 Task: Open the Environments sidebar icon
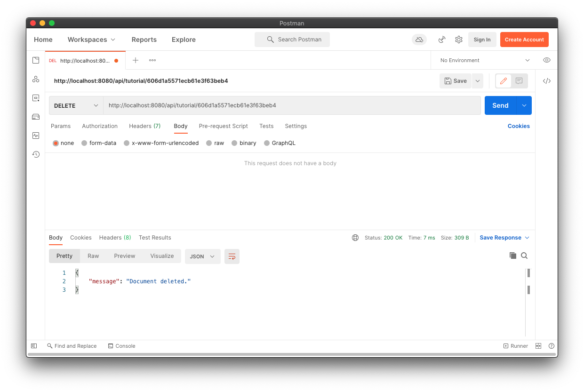click(36, 98)
